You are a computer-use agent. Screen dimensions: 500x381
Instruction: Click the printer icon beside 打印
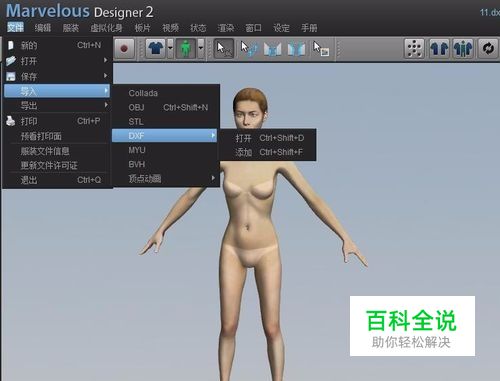click(11, 121)
